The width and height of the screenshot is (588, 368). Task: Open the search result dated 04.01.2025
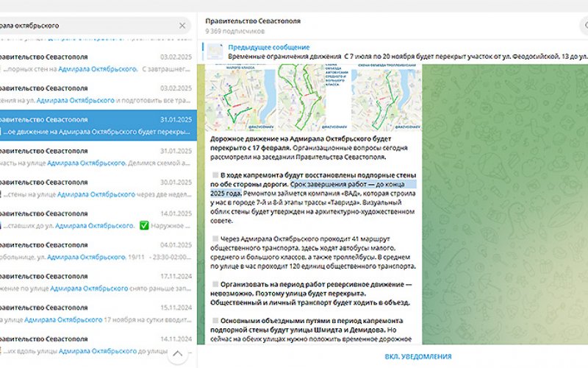(x=96, y=250)
